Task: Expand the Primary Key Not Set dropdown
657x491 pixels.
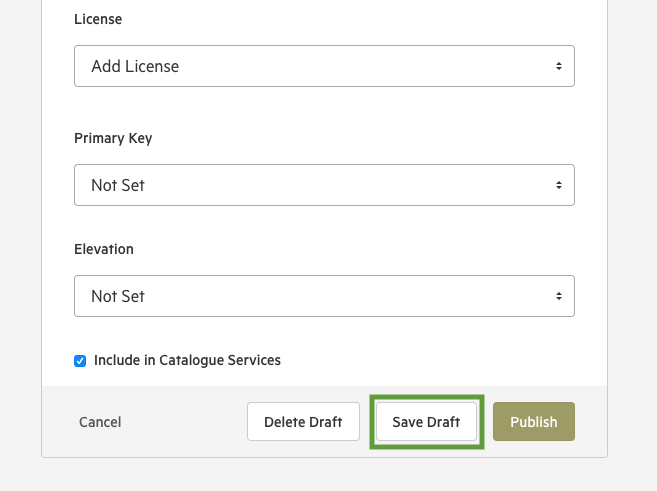Action: pos(324,185)
